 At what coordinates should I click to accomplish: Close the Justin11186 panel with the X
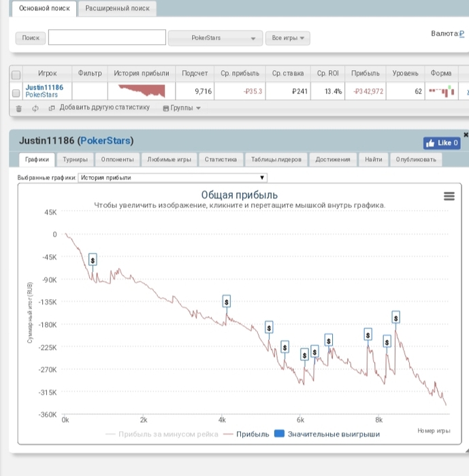(466, 135)
